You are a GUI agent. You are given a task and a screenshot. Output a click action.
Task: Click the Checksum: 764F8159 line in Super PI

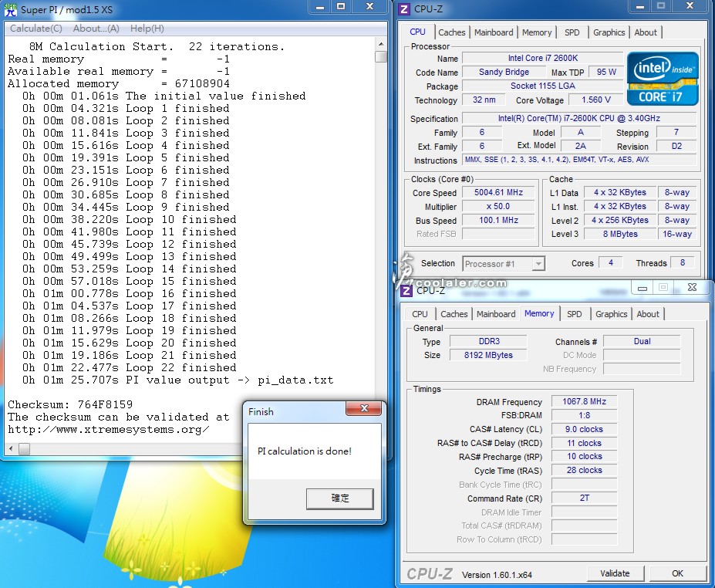[70, 404]
